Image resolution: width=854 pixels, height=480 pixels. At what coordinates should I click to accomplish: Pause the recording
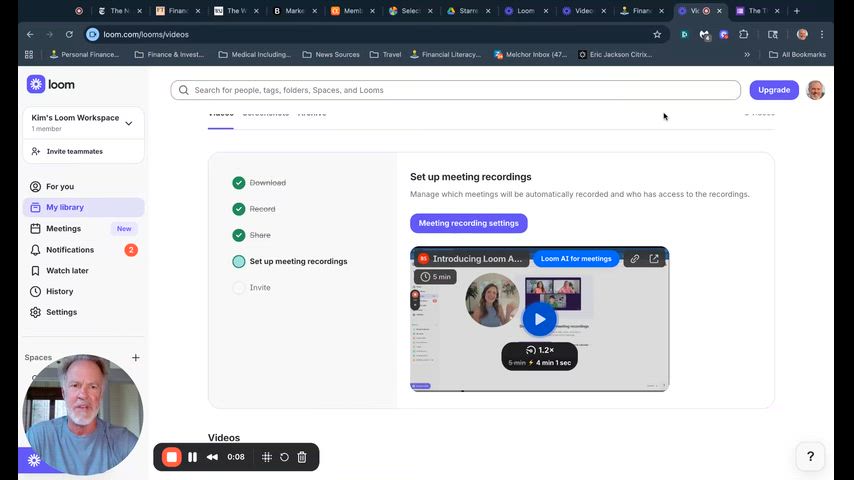tap(192, 457)
